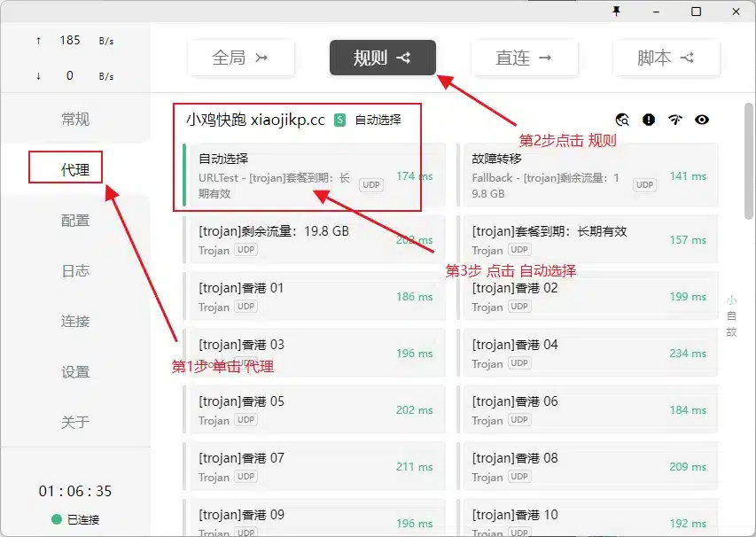Choose the 自动选择 URLTest proxy card

coord(314,175)
